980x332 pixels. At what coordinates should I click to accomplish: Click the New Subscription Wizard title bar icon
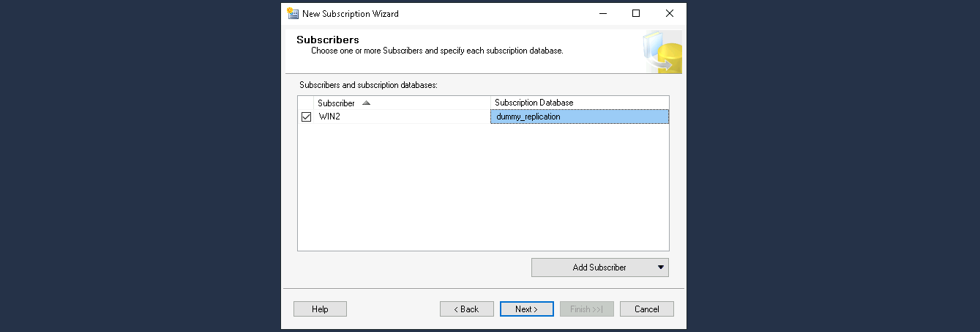click(293, 13)
